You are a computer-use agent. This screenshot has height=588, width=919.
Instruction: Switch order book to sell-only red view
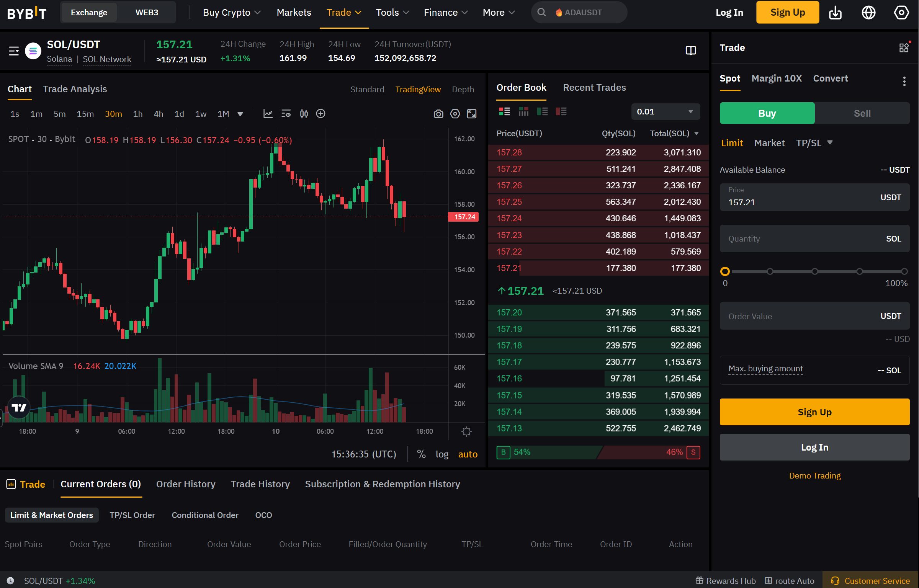pyautogui.click(x=562, y=111)
